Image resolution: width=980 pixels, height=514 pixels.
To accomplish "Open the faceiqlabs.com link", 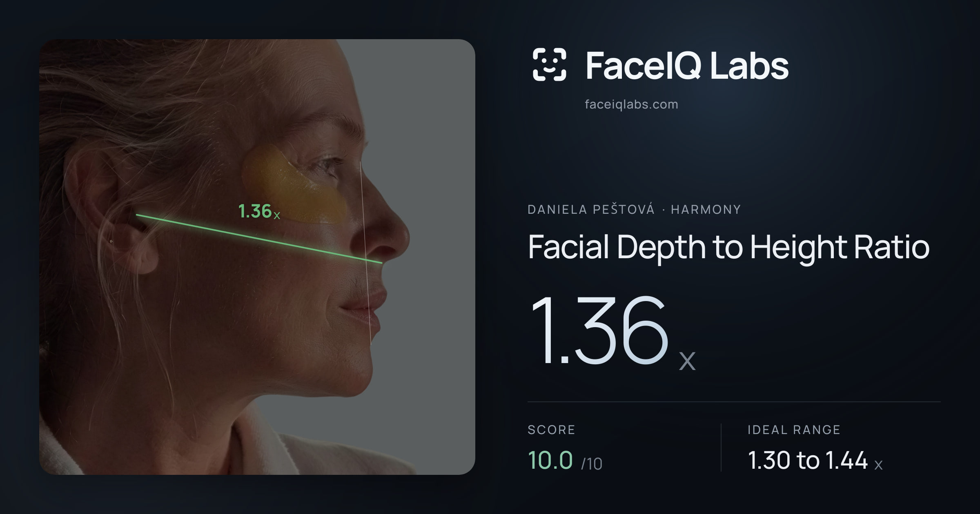I will pyautogui.click(x=631, y=104).
